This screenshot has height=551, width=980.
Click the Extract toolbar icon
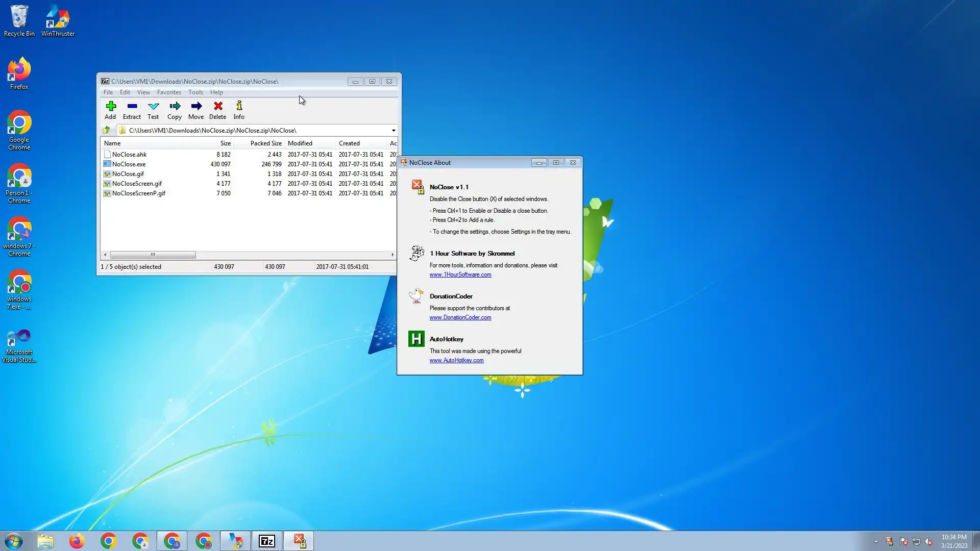click(132, 106)
